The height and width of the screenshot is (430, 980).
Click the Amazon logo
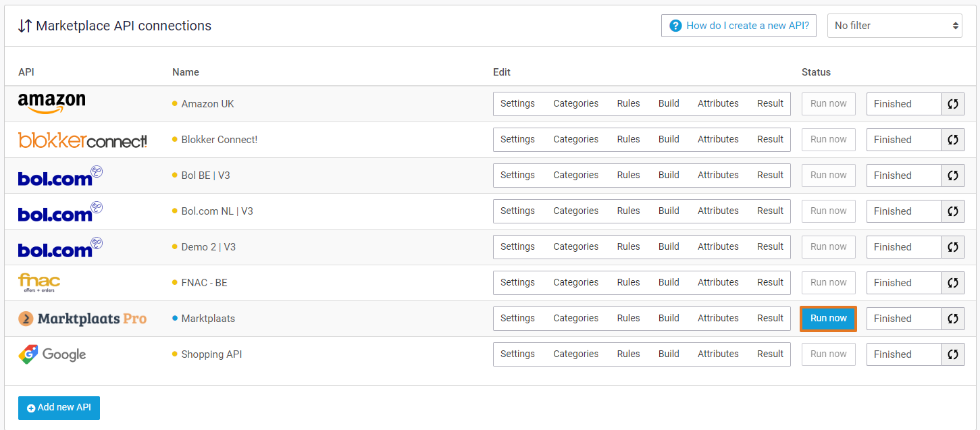tap(51, 103)
